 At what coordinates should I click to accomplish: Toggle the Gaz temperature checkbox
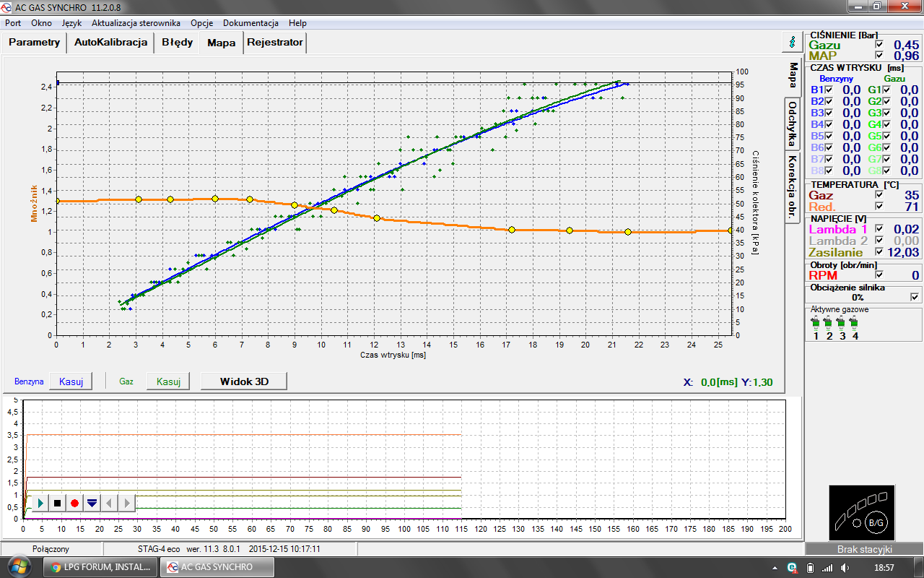point(879,195)
